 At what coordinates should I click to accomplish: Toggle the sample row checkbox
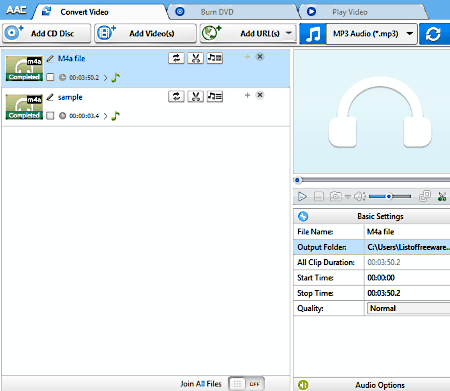point(50,116)
